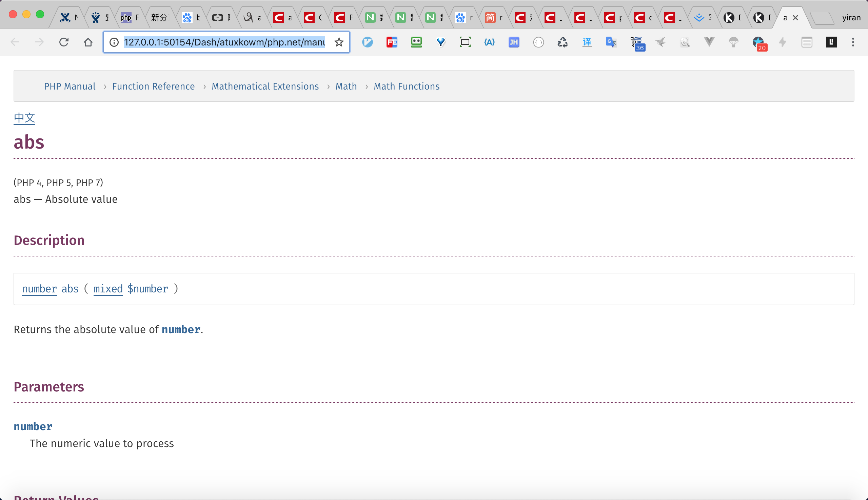Switch to the 新分 tab
This screenshot has height=500, width=868.
pyautogui.click(x=160, y=18)
